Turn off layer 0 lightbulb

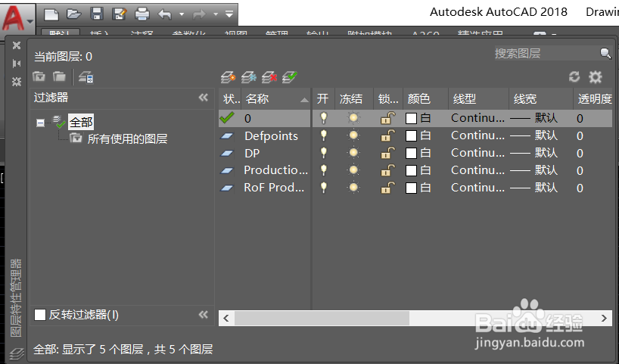point(324,118)
